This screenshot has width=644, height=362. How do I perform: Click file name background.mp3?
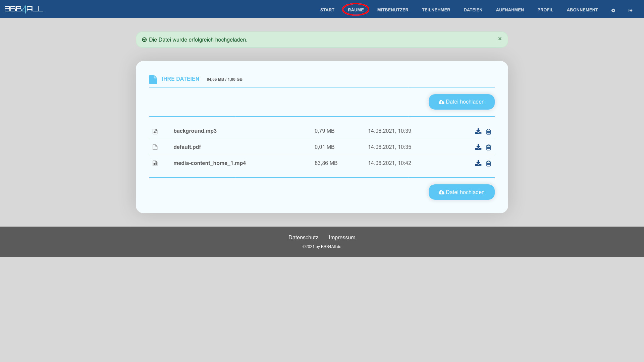[195, 131]
